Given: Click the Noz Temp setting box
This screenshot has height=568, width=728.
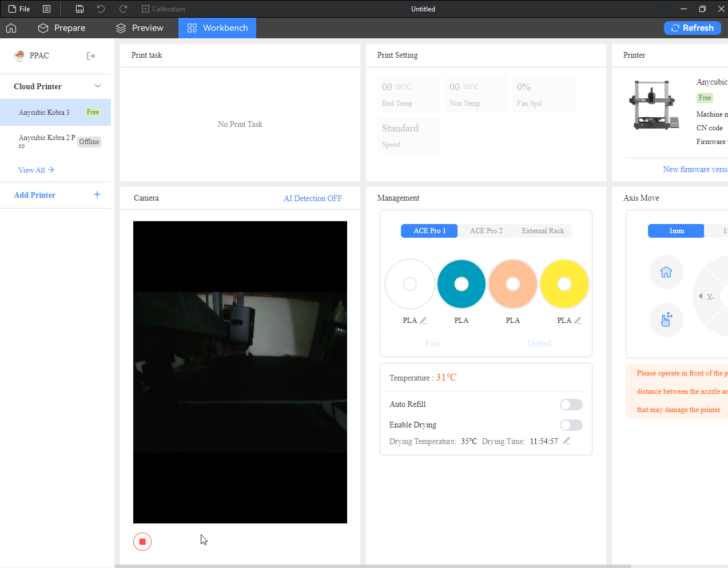Looking at the screenshot, I should pyautogui.click(x=476, y=94).
